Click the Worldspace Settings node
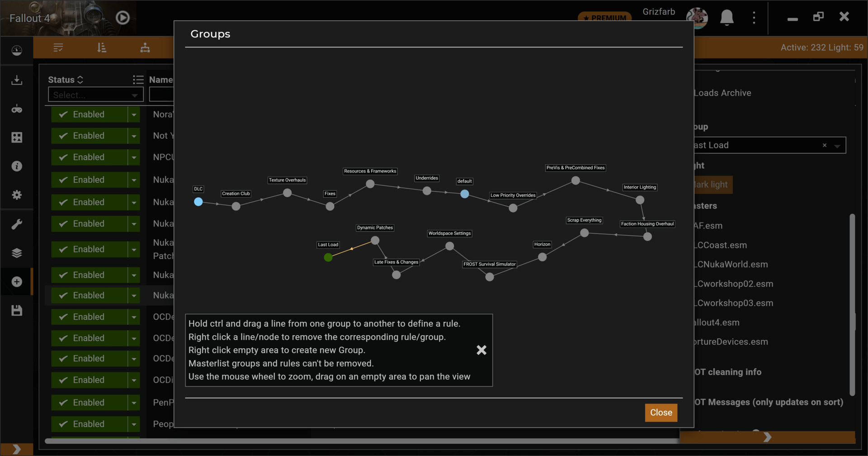The width and height of the screenshot is (868, 456). [449, 246]
